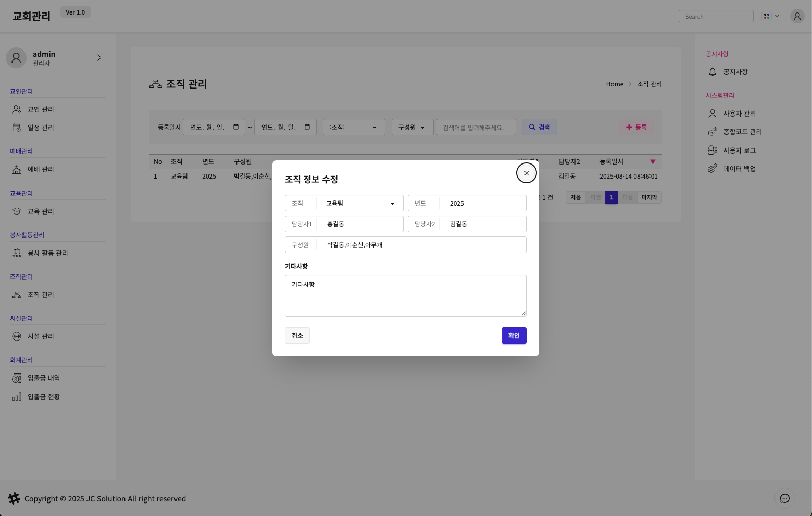812x516 pixels.
Task: Close the 조직 정보 수정 dialog with X
Action: tap(526, 173)
